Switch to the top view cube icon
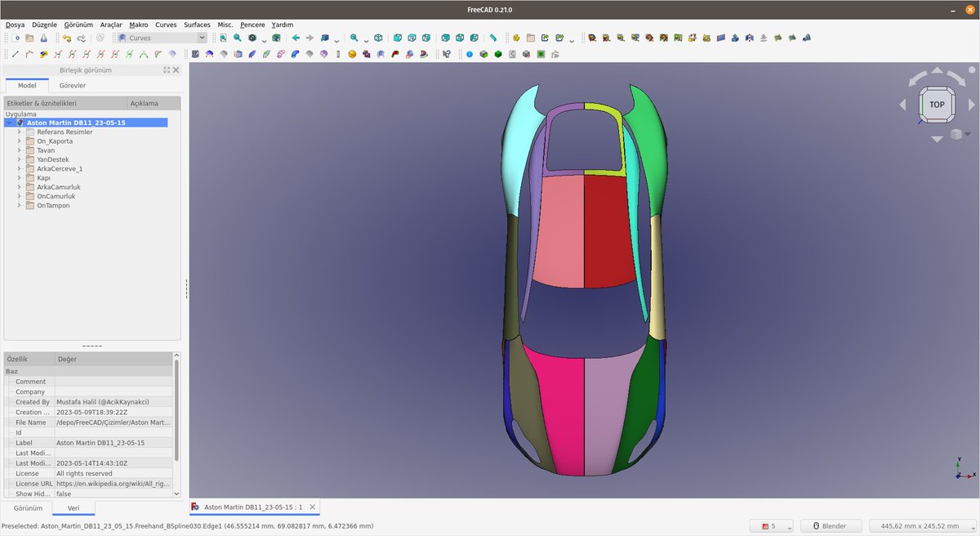The image size is (980, 536). click(412, 38)
